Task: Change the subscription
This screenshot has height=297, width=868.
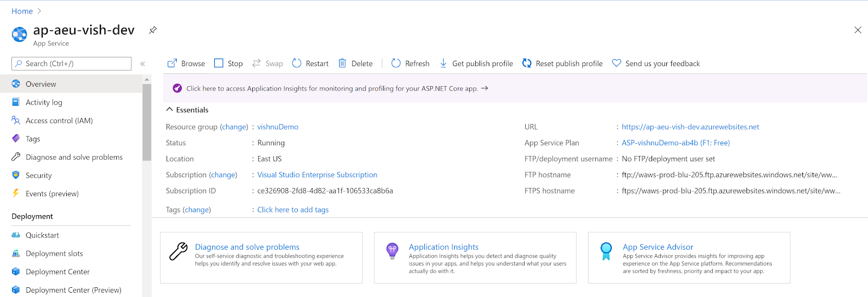Action: tap(224, 175)
